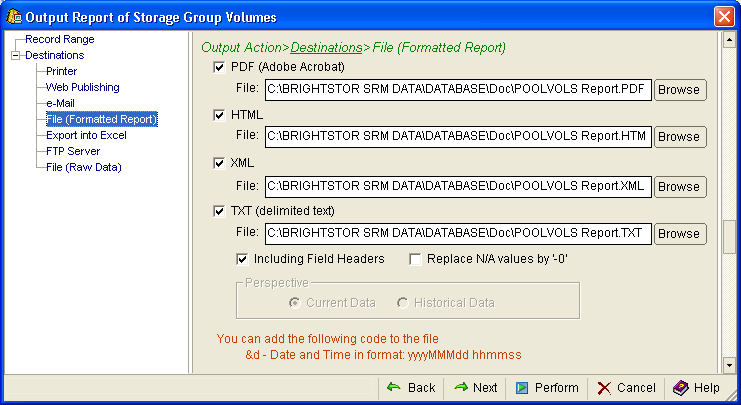Click the PDF file path field
Image resolution: width=741 pixels, height=405 pixels.
coord(458,90)
